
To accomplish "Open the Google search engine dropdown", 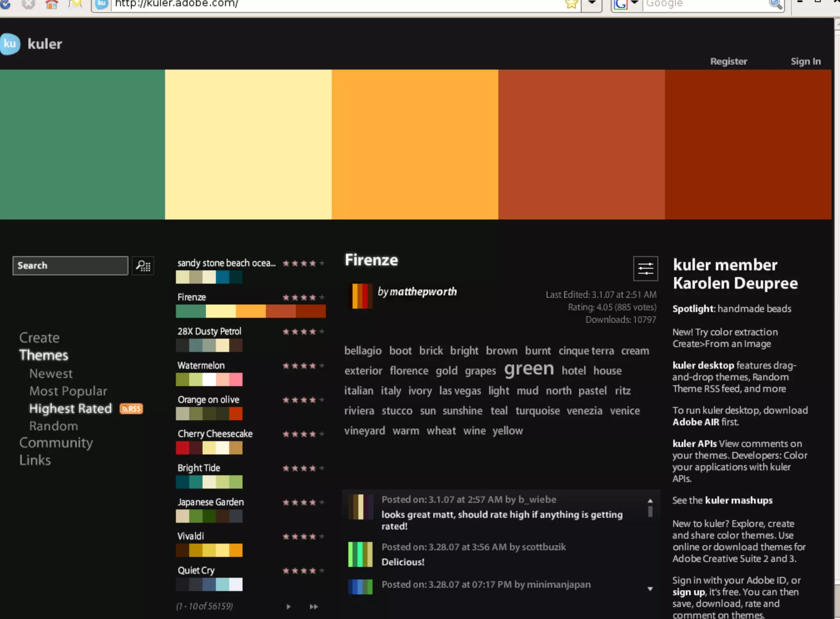I will coord(635,3).
